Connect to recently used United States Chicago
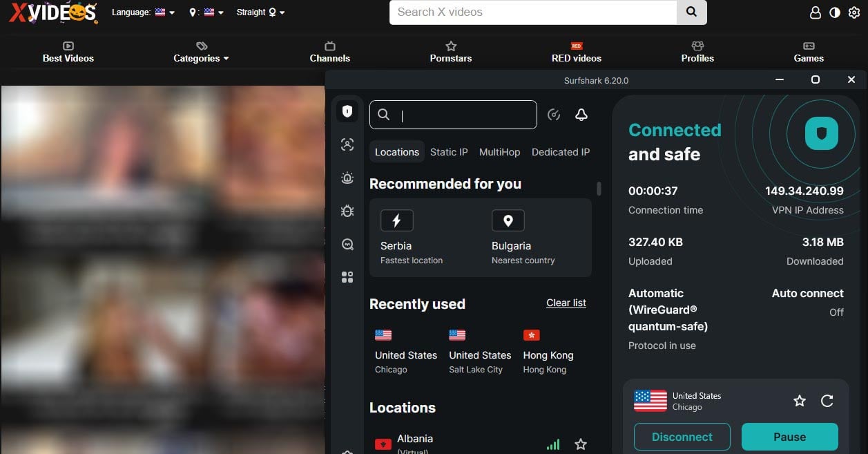This screenshot has height=454, width=868. point(406,352)
